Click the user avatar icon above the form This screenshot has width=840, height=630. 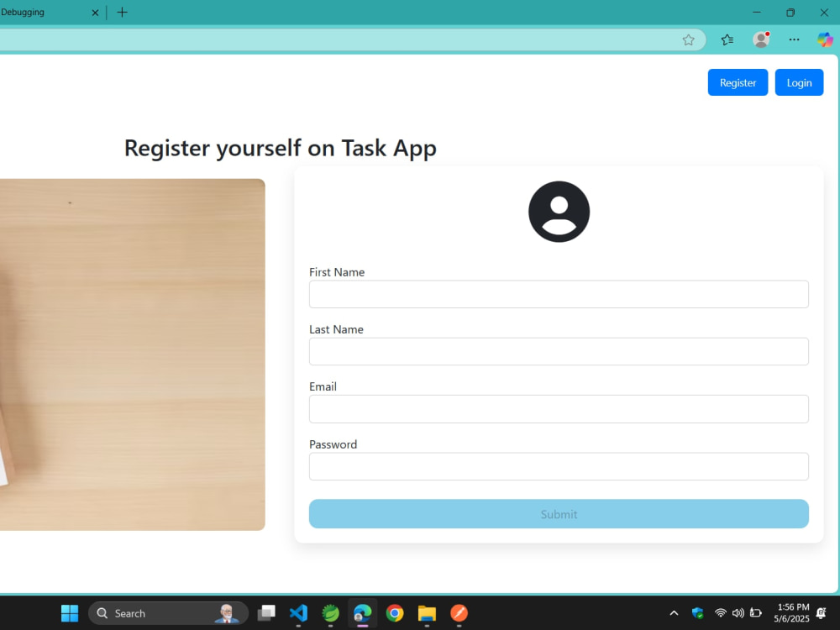559,212
